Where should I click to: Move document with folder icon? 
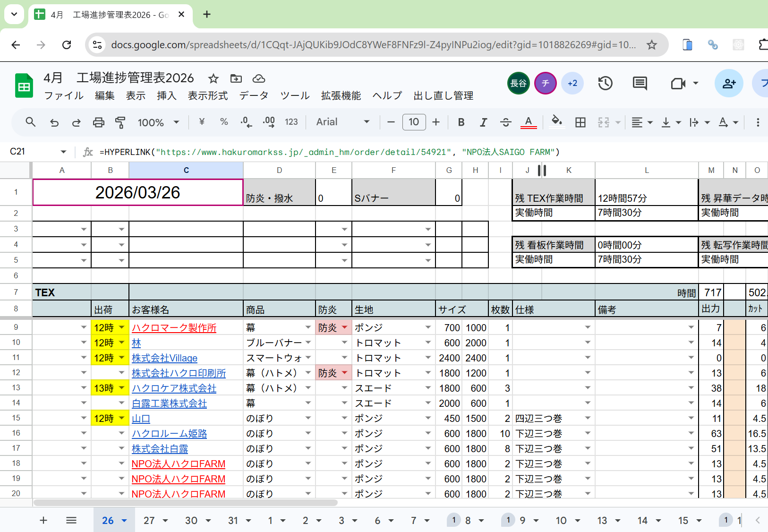pos(236,78)
